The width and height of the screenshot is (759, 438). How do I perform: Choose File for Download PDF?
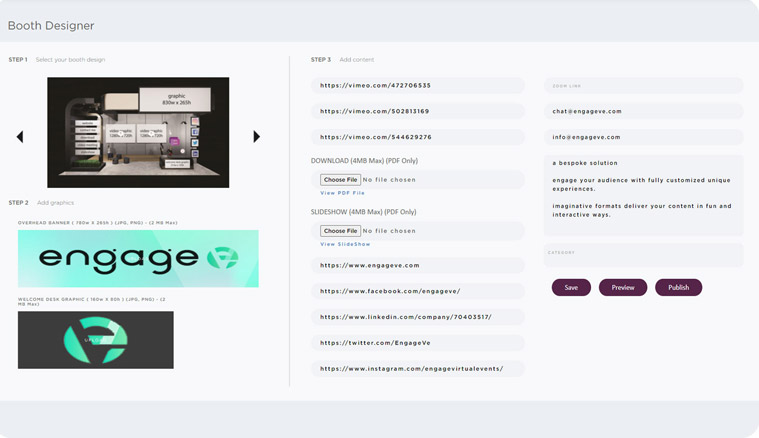340,180
